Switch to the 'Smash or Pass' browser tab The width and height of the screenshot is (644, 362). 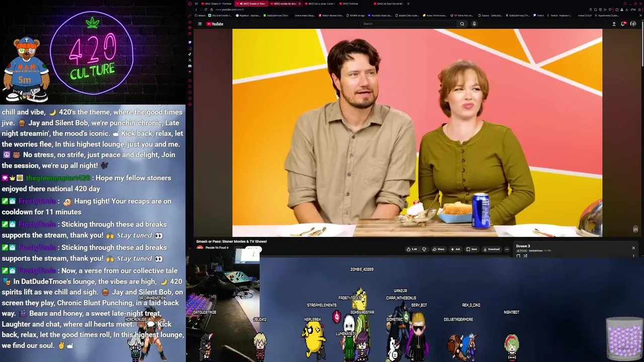point(252,4)
